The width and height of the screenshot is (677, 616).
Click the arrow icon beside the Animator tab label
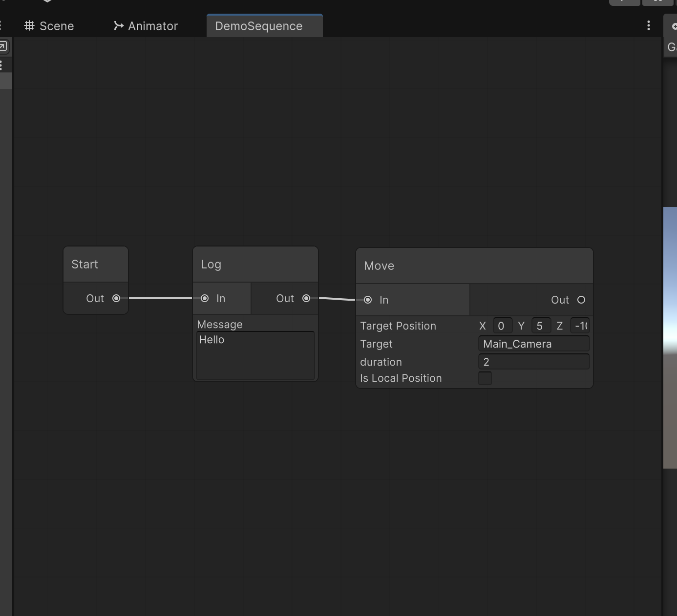click(x=118, y=25)
